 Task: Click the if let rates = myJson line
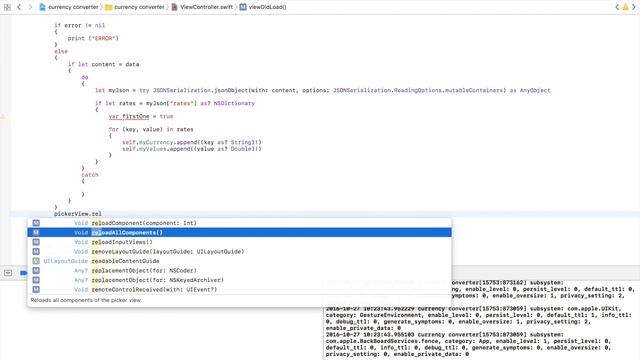(175, 103)
